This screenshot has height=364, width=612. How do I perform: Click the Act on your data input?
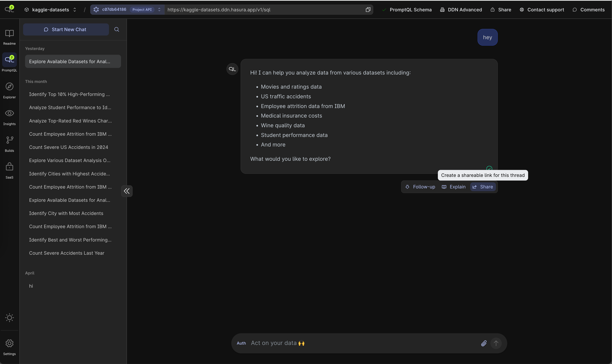point(363,343)
